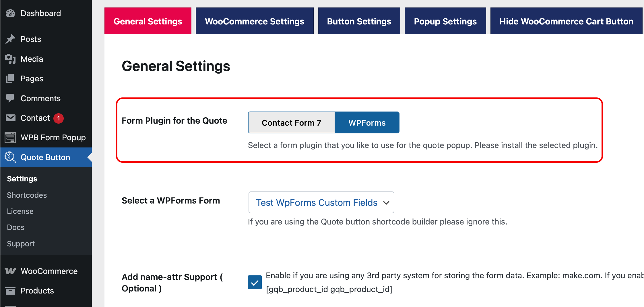Open Media library via its icon
The width and height of the screenshot is (644, 307).
pos(10,59)
